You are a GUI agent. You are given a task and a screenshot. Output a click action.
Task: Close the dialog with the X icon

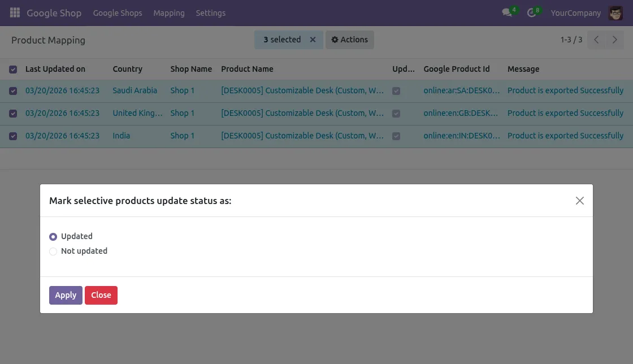579,201
